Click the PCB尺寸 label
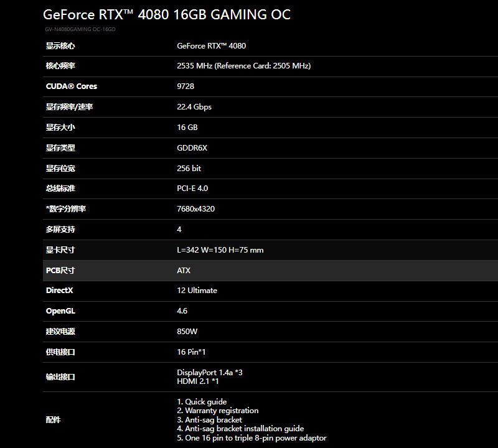The height and width of the screenshot is (448, 498). (x=60, y=271)
